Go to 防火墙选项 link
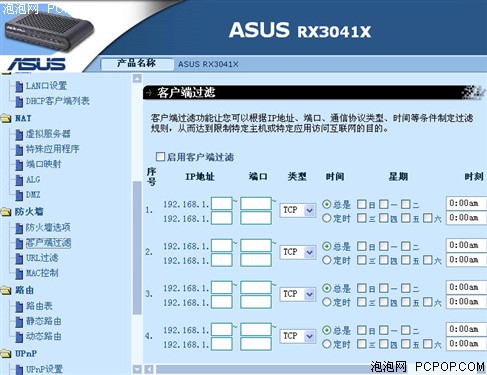 click(48, 228)
